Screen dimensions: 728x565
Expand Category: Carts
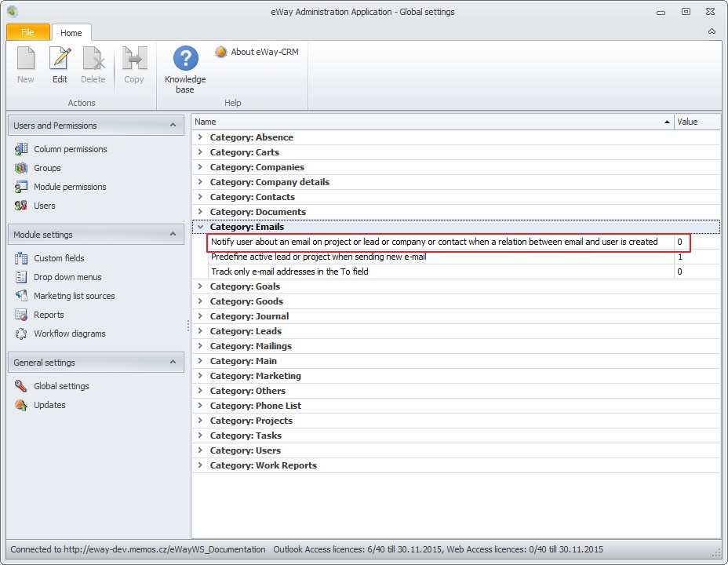pyautogui.click(x=200, y=151)
